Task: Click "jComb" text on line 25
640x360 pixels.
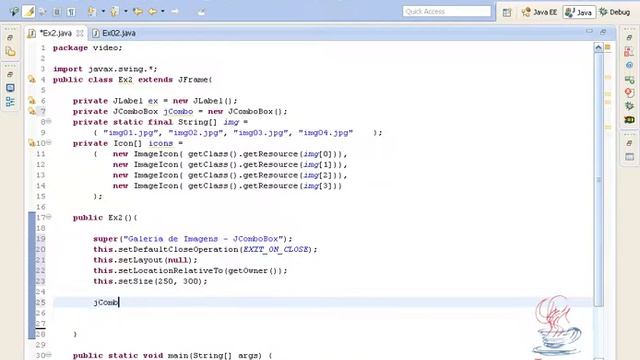Action: tap(106, 302)
